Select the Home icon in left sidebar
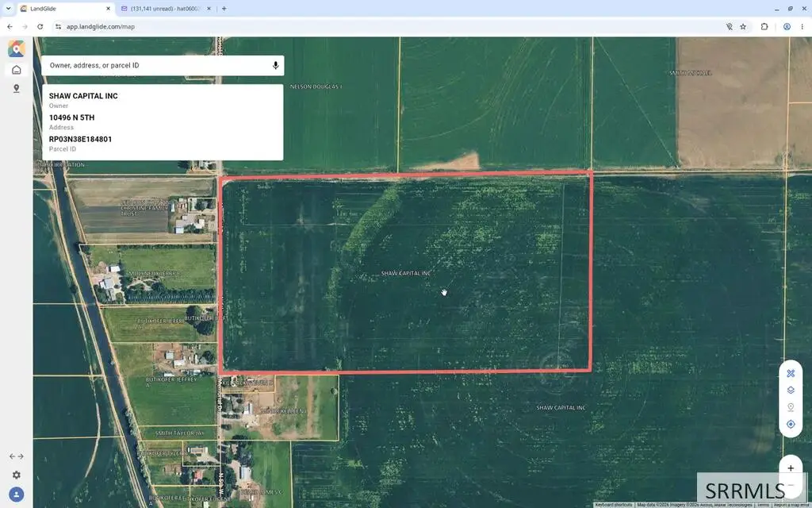The width and height of the screenshot is (812, 508). (x=16, y=70)
